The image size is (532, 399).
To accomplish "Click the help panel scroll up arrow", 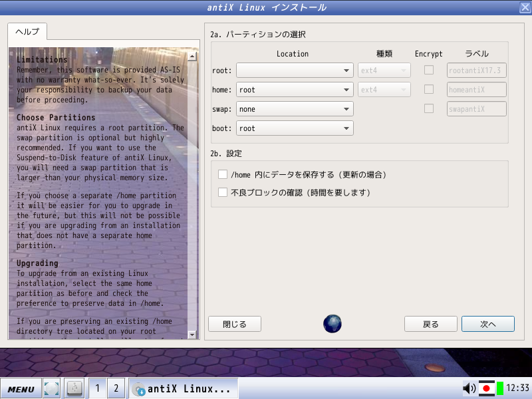I will (192, 57).
